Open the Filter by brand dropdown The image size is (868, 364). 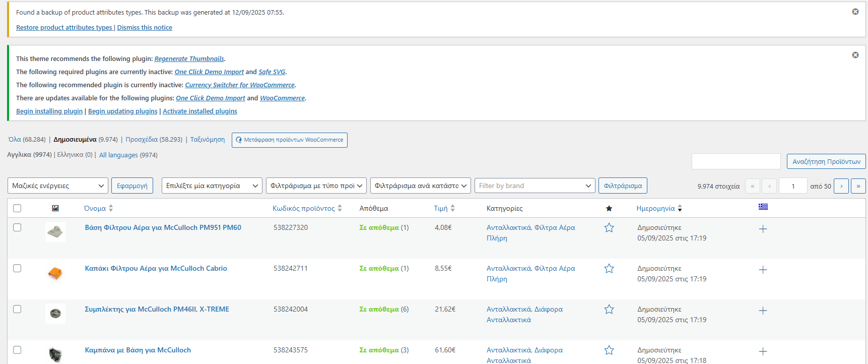(535, 186)
